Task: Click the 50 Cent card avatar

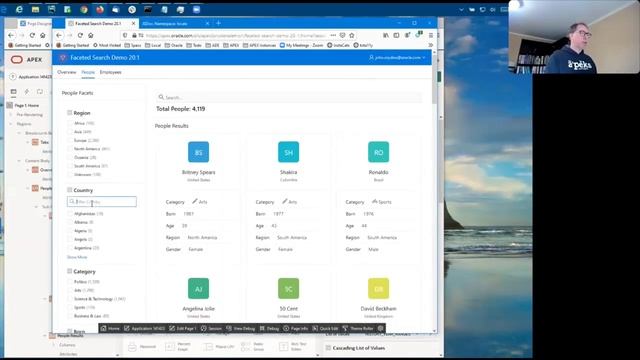Action: [289, 289]
